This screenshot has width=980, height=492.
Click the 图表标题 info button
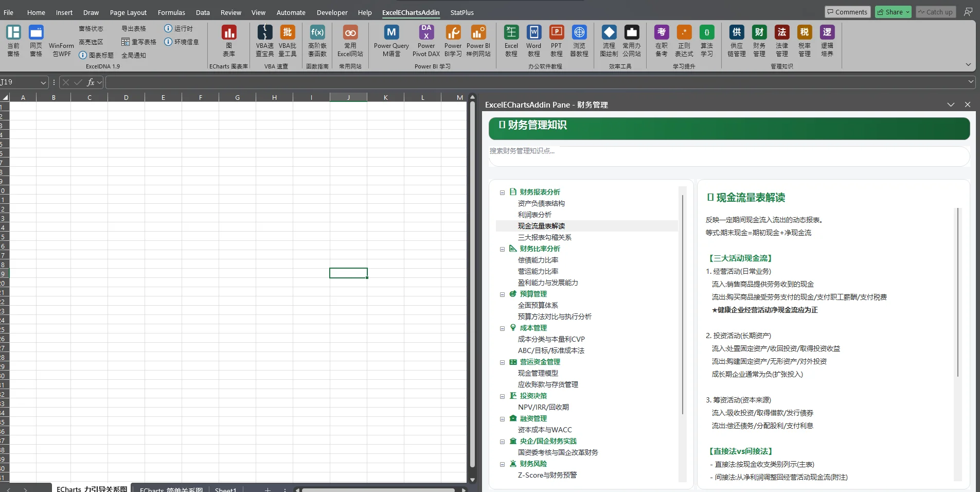pyautogui.click(x=96, y=55)
